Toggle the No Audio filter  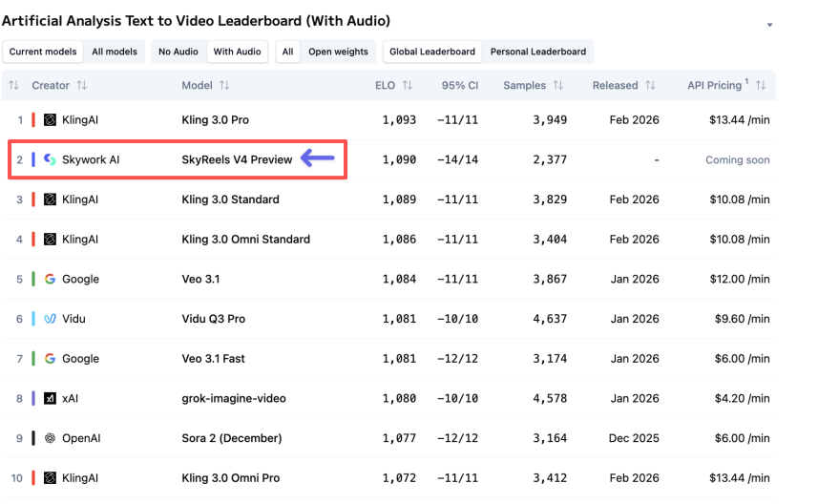tap(178, 52)
